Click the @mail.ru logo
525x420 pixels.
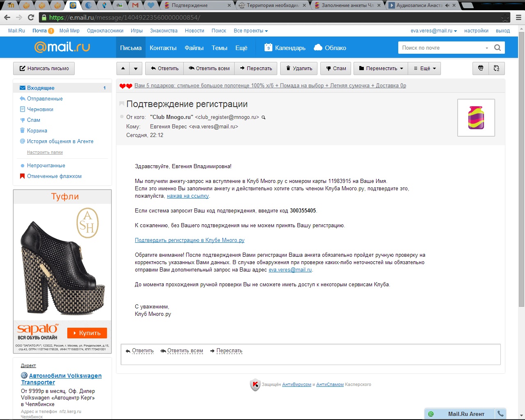[x=62, y=47]
